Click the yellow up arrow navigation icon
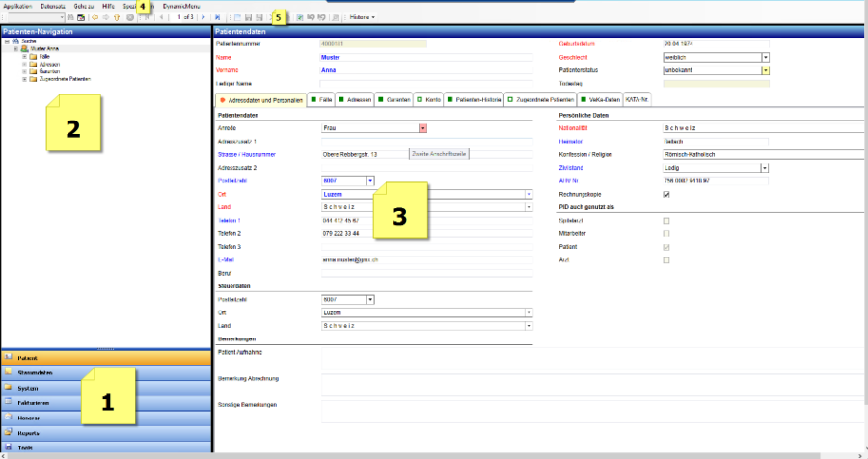 pyautogui.click(x=118, y=18)
